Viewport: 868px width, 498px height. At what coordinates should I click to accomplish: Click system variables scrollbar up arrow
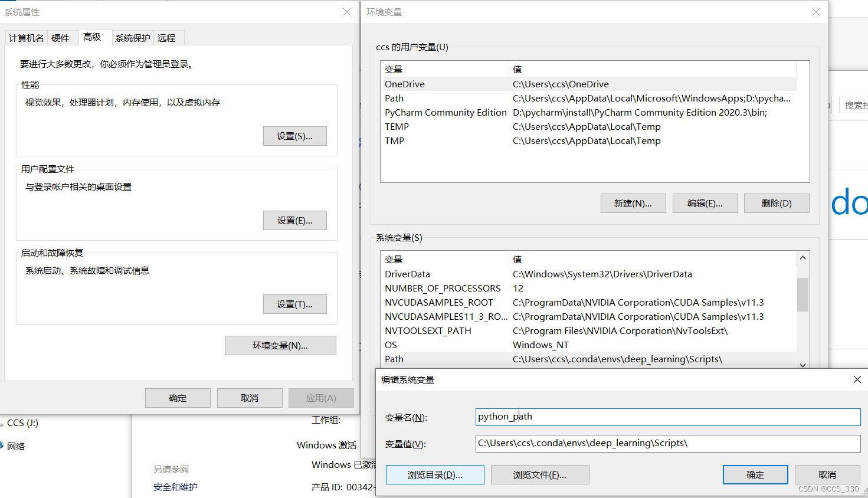[803, 258]
